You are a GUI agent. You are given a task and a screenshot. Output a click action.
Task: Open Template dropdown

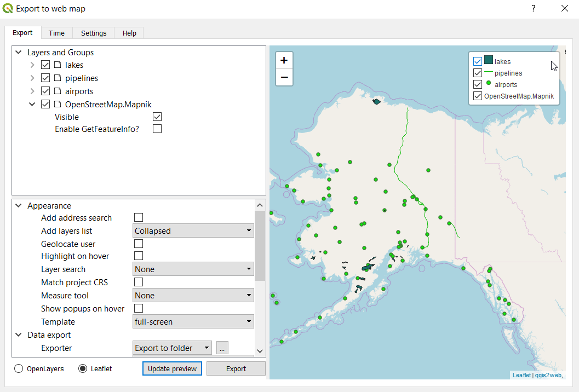click(x=193, y=321)
